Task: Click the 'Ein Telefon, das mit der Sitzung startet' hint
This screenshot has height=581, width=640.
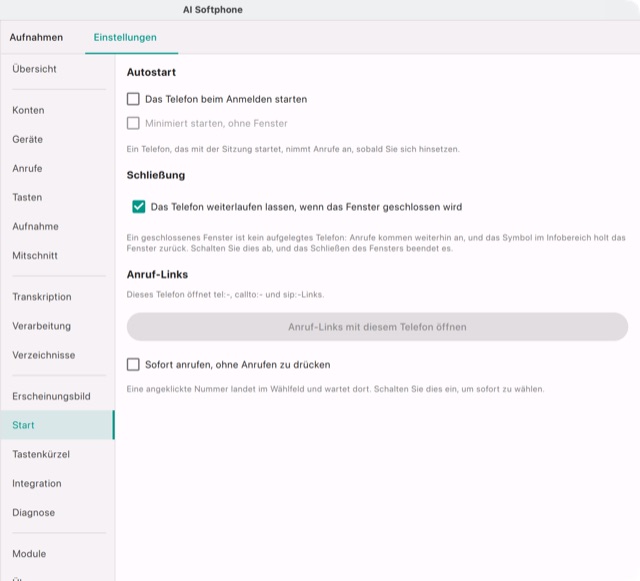Action: pyautogui.click(x=293, y=149)
